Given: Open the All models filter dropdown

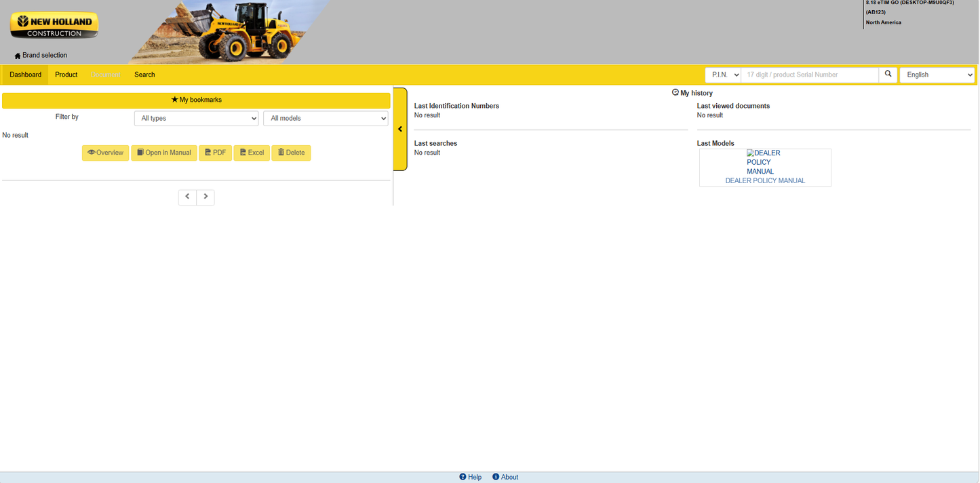Looking at the screenshot, I should click(326, 118).
